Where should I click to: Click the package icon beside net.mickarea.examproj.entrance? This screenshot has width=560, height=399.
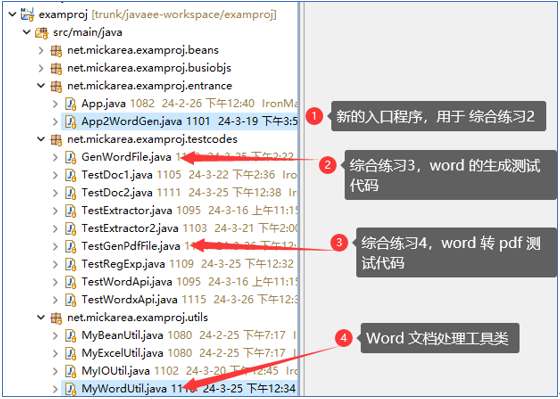(x=56, y=86)
